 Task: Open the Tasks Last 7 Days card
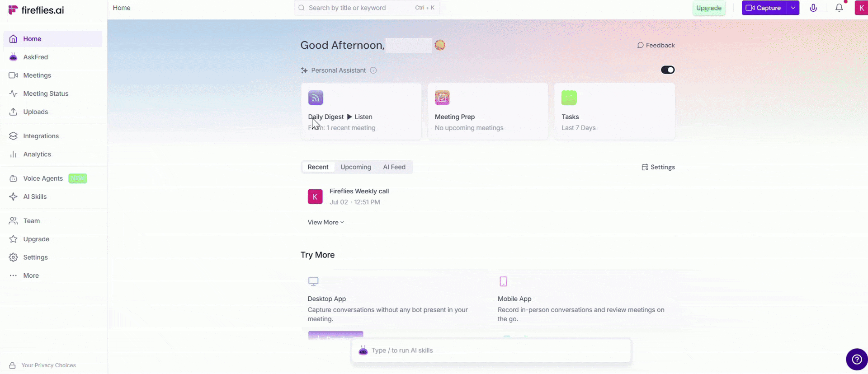pos(614,112)
